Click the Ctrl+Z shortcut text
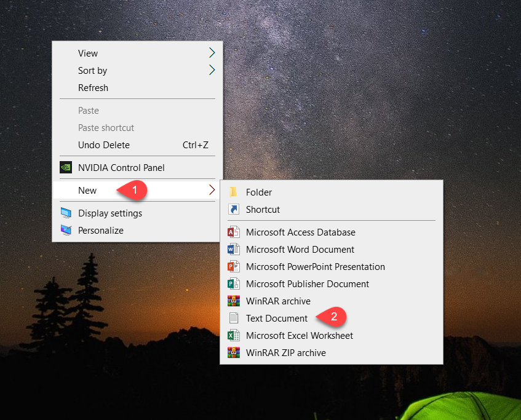The image size is (521, 420). (x=196, y=145)
